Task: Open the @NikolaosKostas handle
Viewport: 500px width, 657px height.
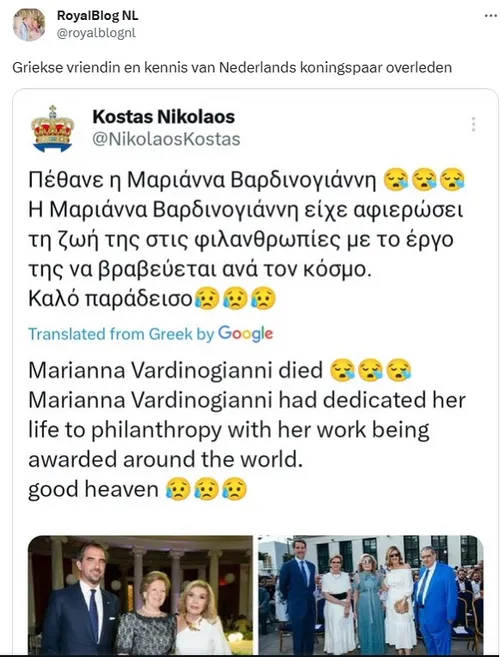Action: point(166,139)
